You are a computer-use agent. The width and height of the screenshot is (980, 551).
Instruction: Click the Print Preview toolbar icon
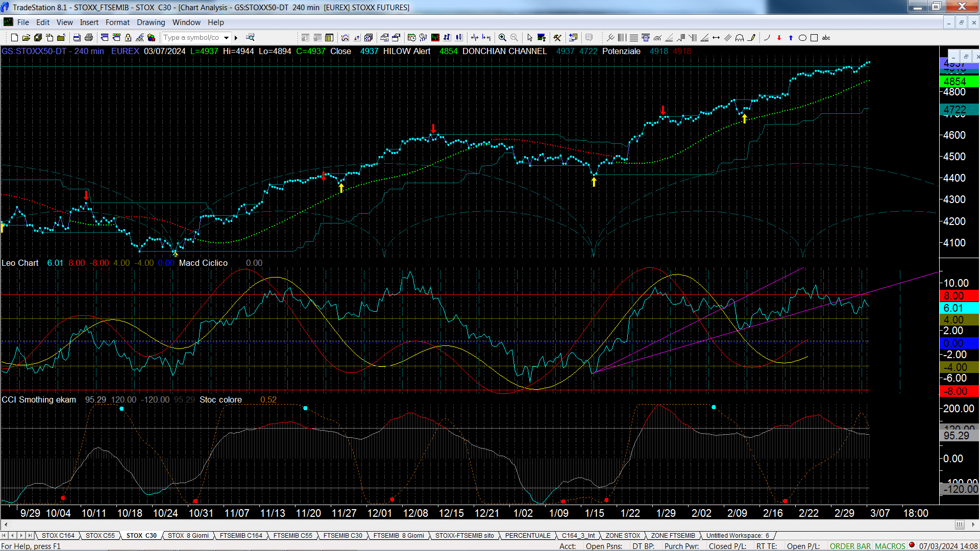77,37
